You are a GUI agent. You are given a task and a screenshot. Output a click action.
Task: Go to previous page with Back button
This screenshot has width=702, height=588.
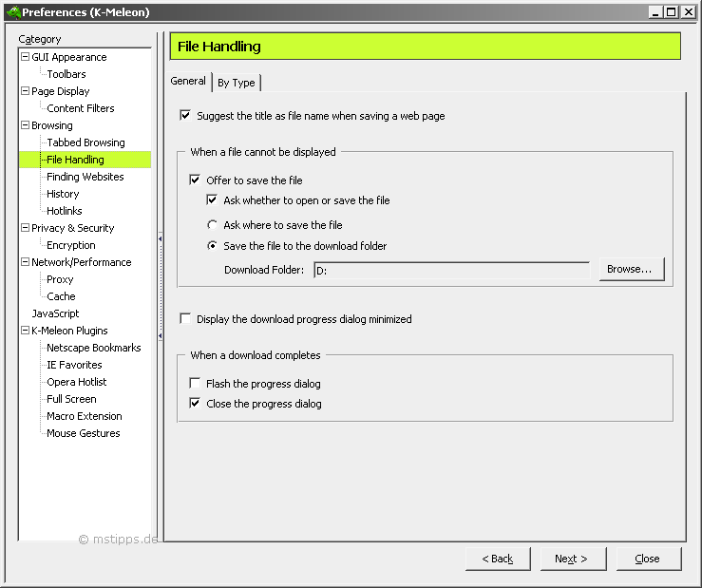[498, 559]
